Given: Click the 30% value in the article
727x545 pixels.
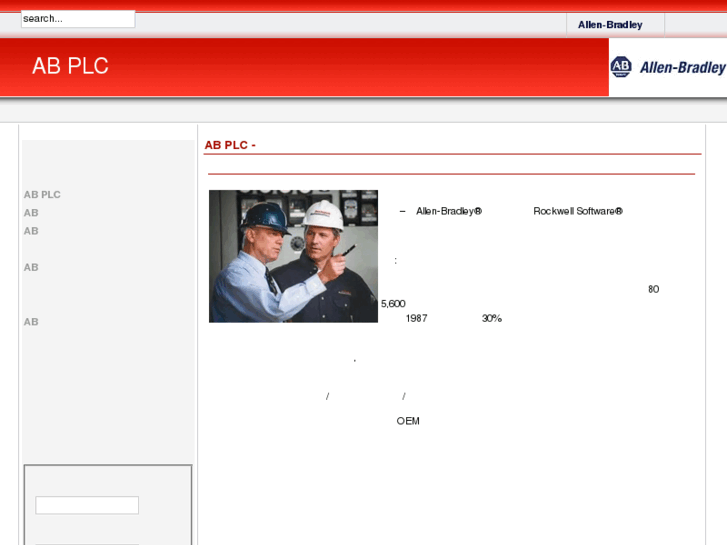Looking at the screenshot, I should (x=492, y=319).
